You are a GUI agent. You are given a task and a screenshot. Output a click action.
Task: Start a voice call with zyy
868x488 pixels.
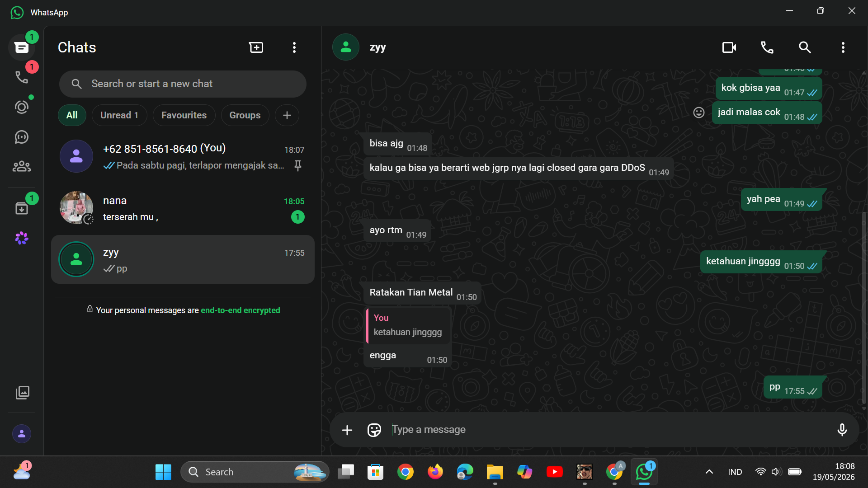point(767,47)
